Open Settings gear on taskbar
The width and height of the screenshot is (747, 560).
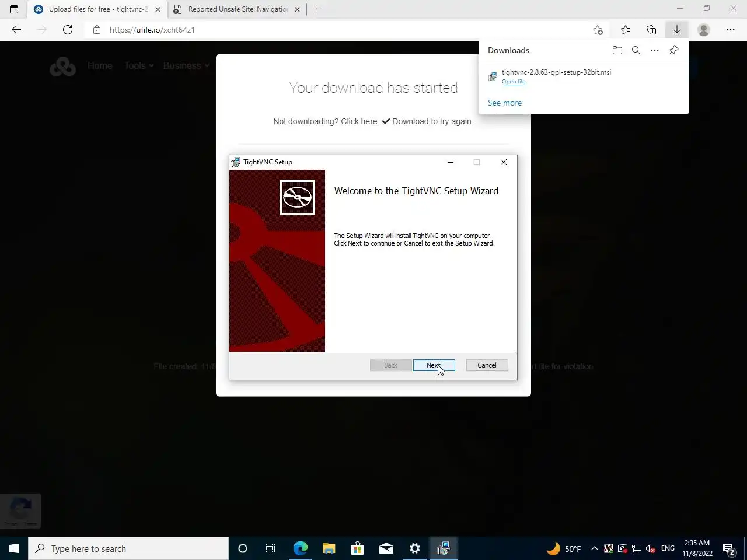point(414,548)
